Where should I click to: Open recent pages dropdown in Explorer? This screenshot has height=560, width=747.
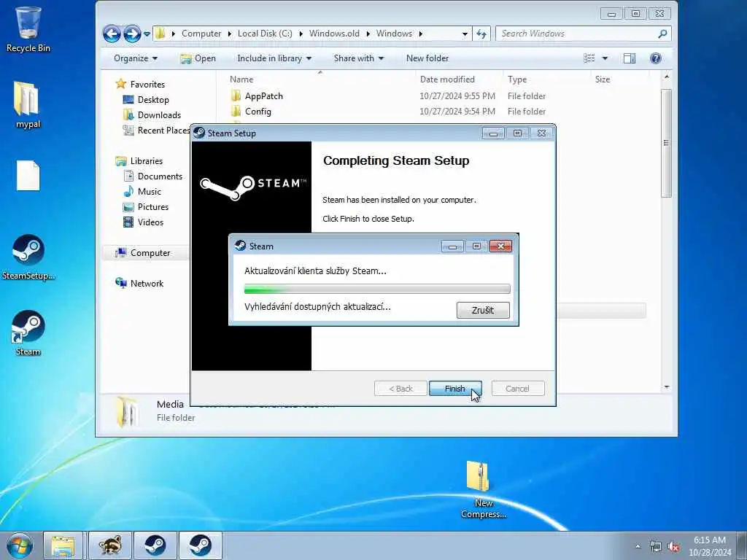click(147, 34)
